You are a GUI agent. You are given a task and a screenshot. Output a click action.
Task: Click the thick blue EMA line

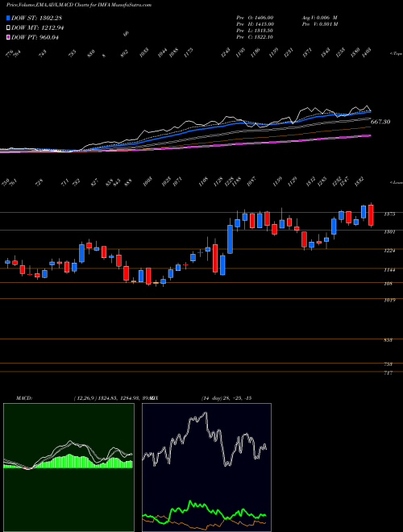coord(190,131)
